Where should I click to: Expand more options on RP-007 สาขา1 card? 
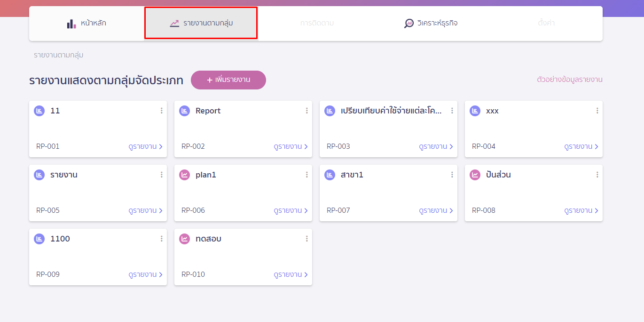pyautogui.click(x=452, y=175)
